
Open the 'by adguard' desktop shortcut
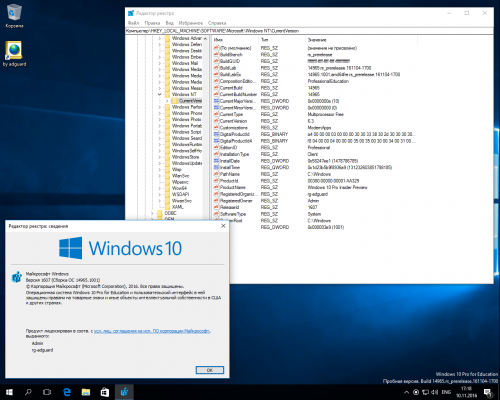[14, 53]
